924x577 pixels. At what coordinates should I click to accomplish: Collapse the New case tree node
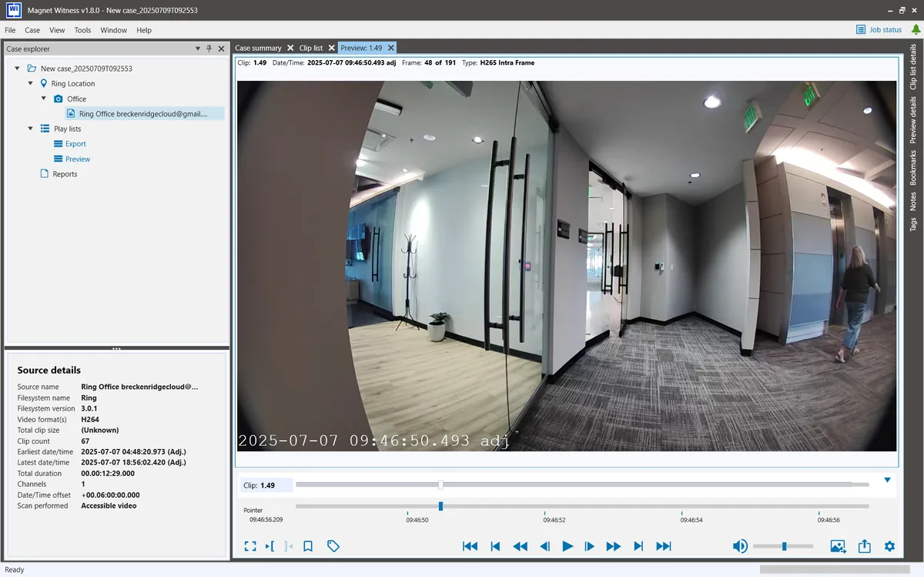click(18, 69)
